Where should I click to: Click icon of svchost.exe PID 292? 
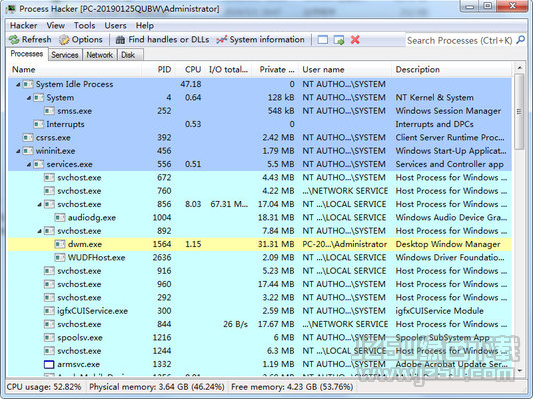click(x=49, y=297)
